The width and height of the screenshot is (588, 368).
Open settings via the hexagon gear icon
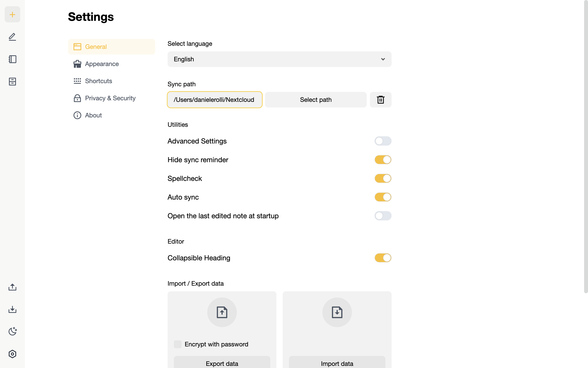pyautogui.click(x=12, y=354)
